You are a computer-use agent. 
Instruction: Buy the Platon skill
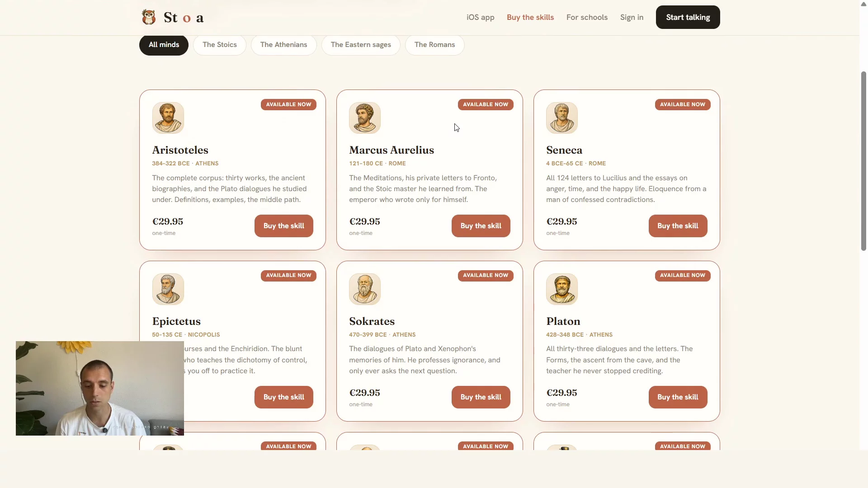pos(678,397)
